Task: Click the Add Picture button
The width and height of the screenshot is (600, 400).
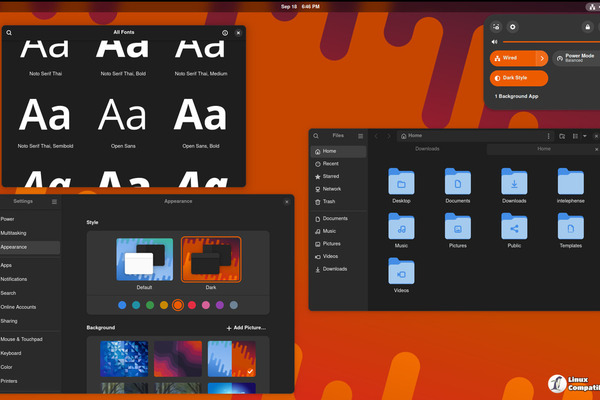Action: click(x=246, y=327)
